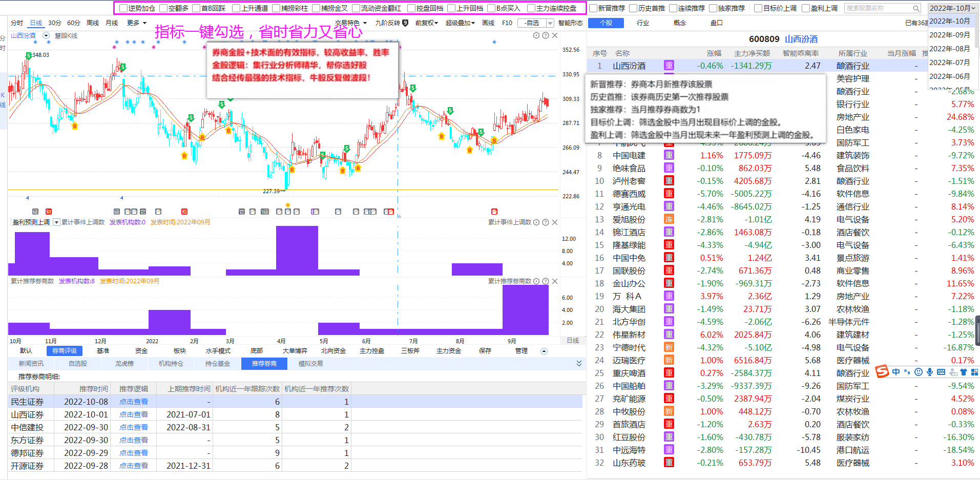Open the 前复权 dropdown

coord(426,23)
